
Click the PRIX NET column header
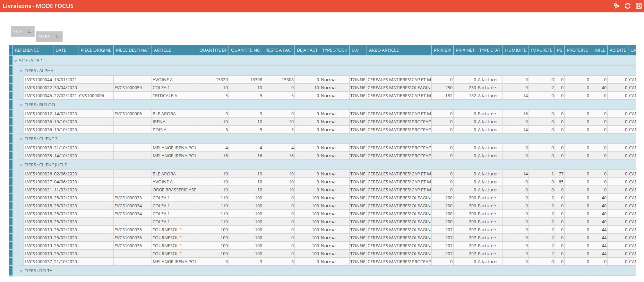(x=465, y=50)
